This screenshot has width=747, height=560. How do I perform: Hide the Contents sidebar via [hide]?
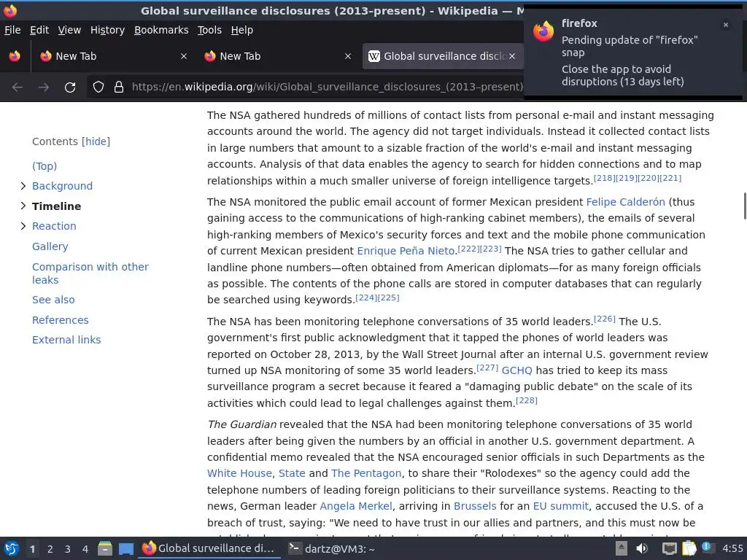(96, 141)
